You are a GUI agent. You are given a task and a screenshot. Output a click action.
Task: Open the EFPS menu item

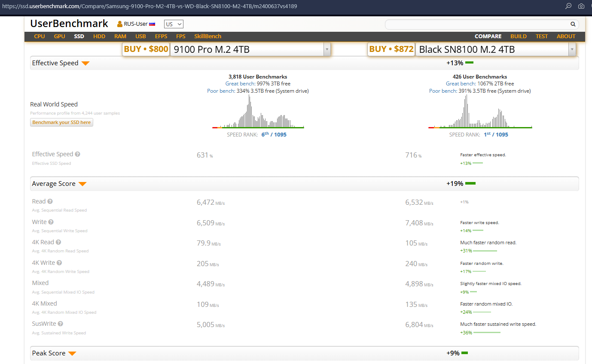point(161,36)
